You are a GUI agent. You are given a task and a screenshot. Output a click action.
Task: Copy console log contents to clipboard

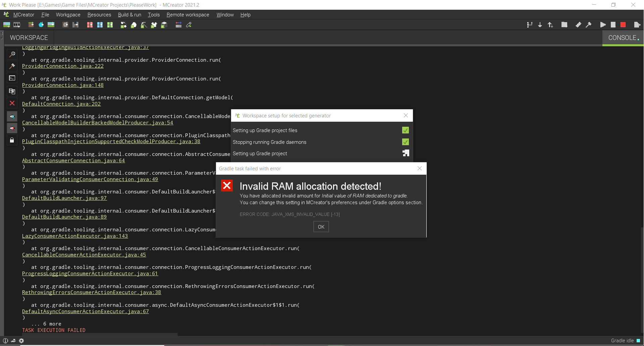pyautogui.click(x=12, y=91)
